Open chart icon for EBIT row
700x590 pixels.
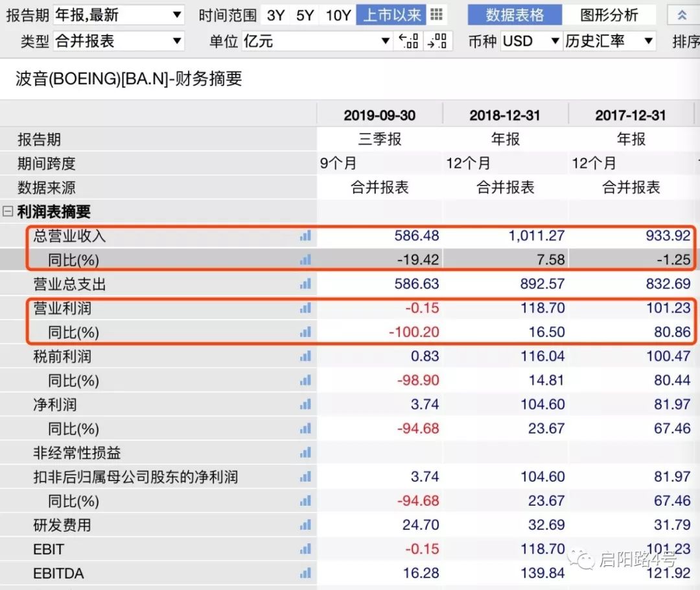(x=306, y=549)
